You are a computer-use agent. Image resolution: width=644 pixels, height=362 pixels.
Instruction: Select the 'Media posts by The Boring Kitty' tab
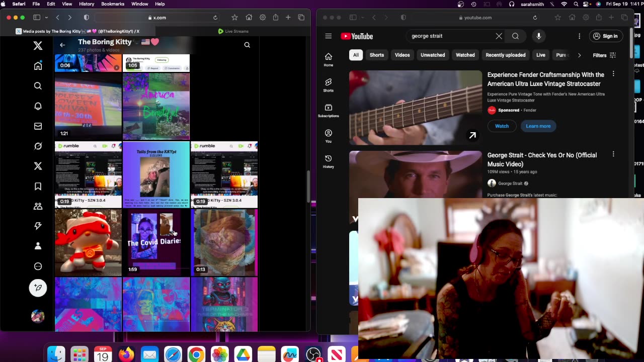coord(78,31)
